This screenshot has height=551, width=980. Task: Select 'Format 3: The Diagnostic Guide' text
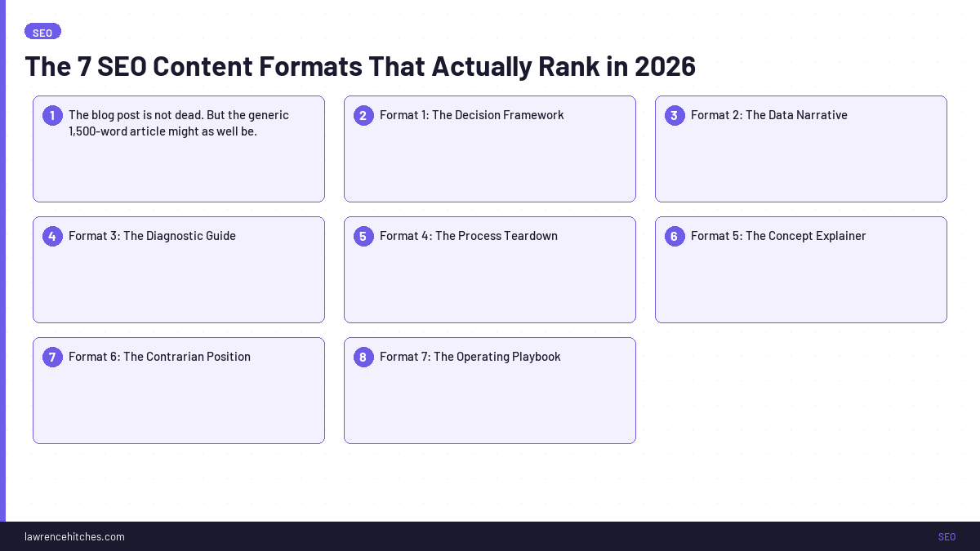[152, 236]
